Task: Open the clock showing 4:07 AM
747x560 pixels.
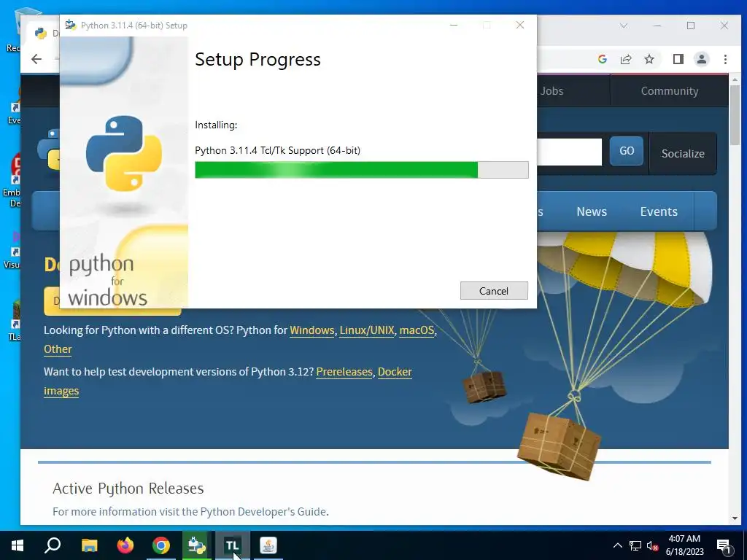Action: pyautogui.click(x=684, y=545)
